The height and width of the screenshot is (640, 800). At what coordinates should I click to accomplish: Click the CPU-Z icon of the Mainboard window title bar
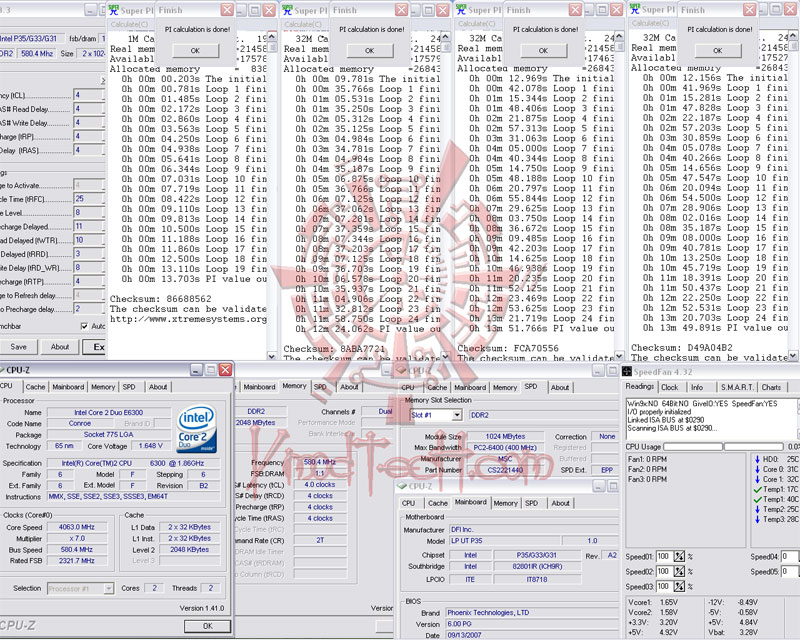point(402,486)
